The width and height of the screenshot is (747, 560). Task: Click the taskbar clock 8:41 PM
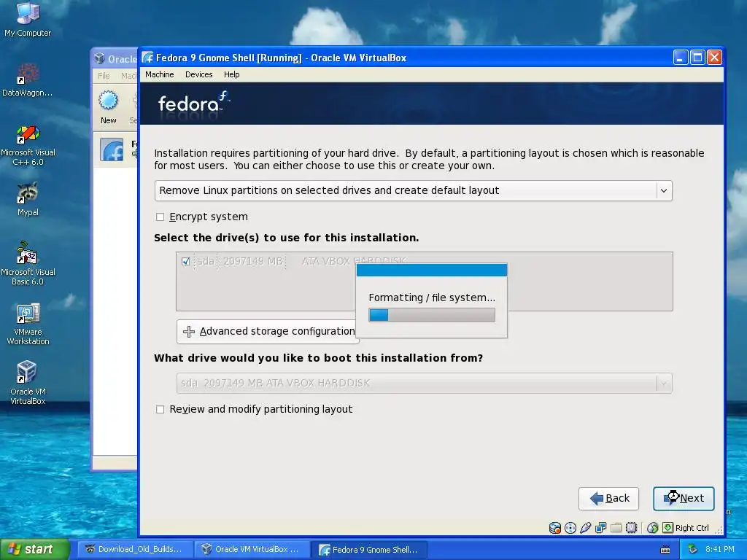[720, 549]
